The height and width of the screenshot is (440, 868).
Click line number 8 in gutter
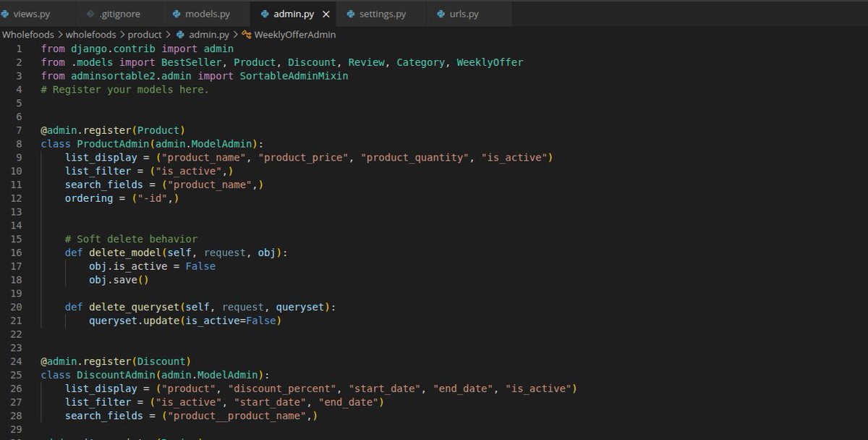point(20,143)
